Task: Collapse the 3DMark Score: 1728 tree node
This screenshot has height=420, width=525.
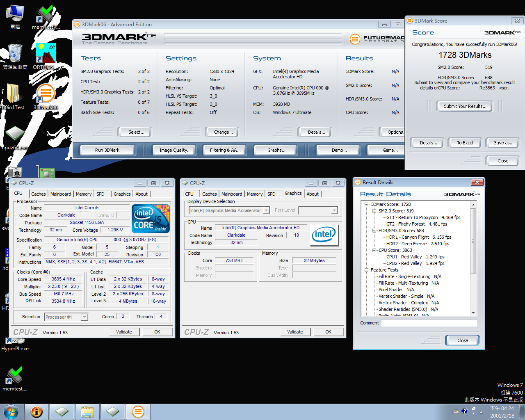Action: pos(367,204)
